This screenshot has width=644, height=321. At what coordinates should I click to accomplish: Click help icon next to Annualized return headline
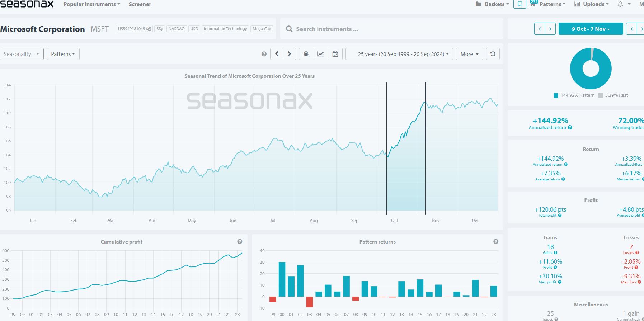[x=570, y=128]
